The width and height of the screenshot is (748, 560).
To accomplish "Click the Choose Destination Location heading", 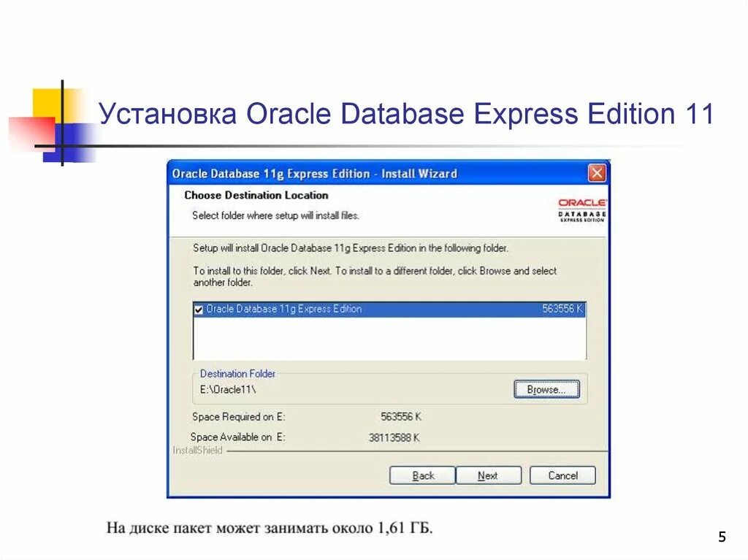I will (256, 195).
